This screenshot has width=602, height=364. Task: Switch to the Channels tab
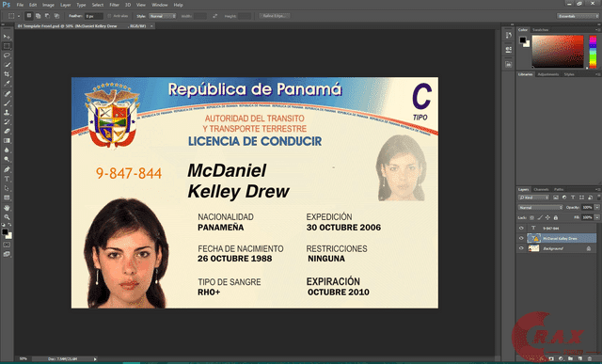pos(541,189)
